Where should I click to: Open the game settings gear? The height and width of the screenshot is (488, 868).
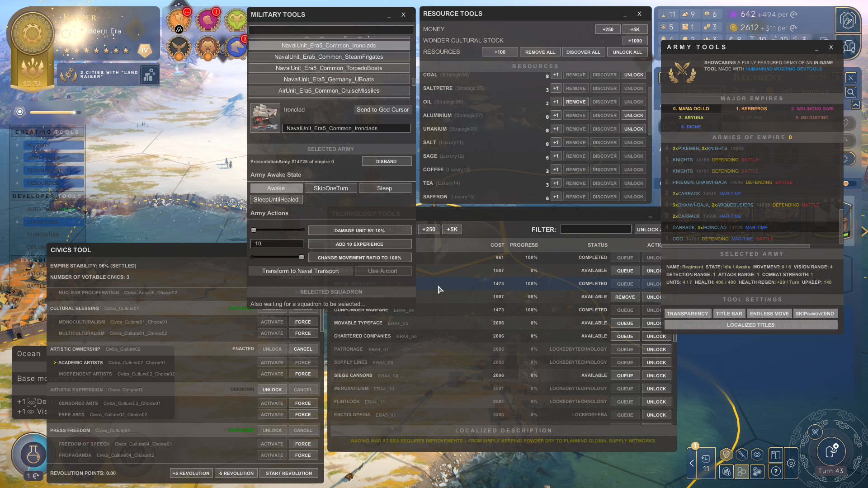pos(791,463)
